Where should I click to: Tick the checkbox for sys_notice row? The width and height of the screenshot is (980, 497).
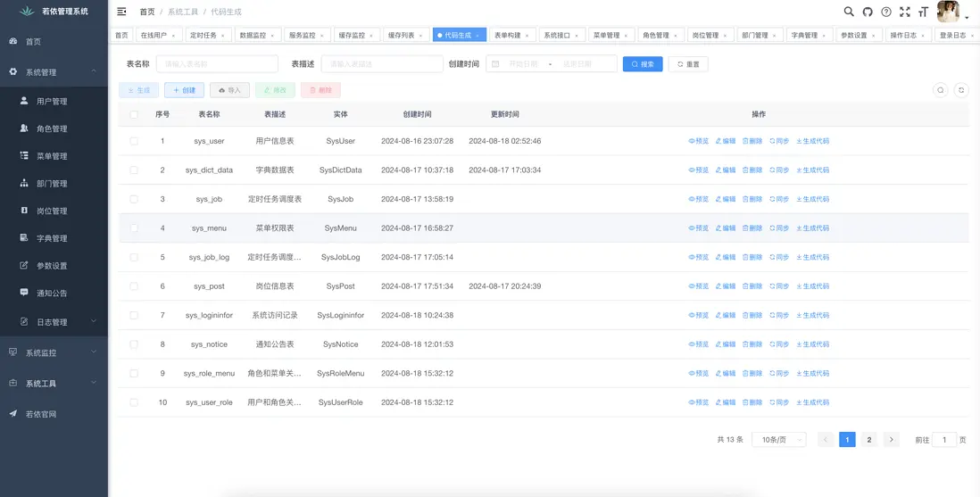point(134,344)
